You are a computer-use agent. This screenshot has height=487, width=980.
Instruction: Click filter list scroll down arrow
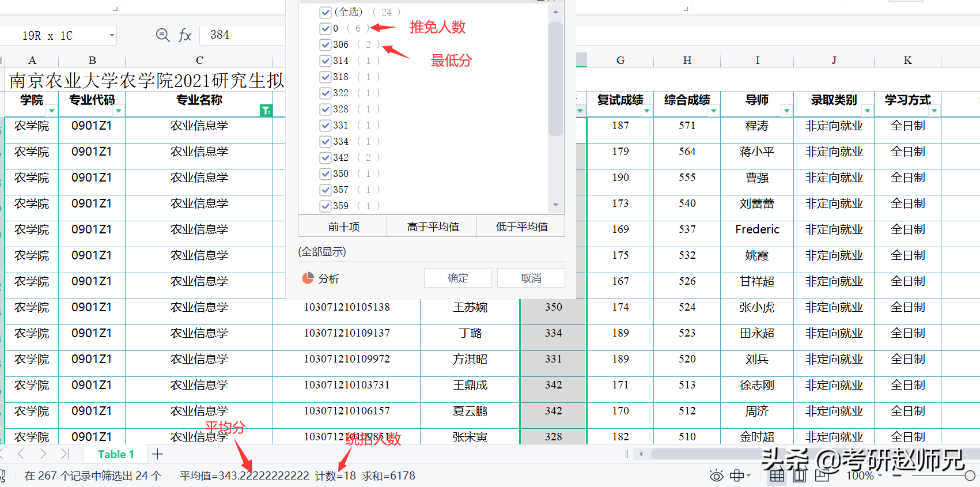[555, 205]
